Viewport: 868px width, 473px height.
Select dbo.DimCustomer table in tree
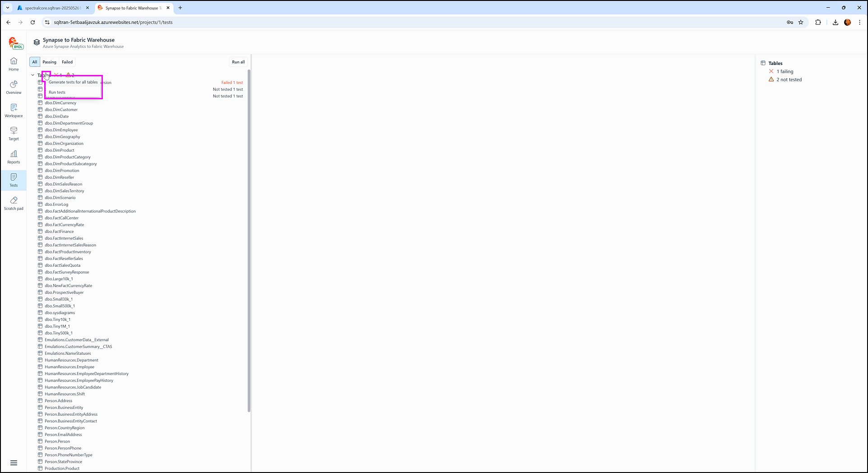click(x=61, y=110)
